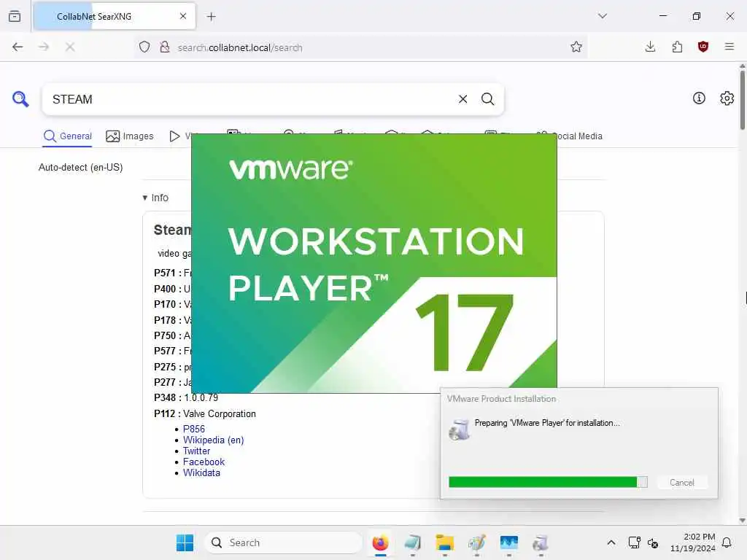Open the paint-style taskbar app icon

(477, 542)
